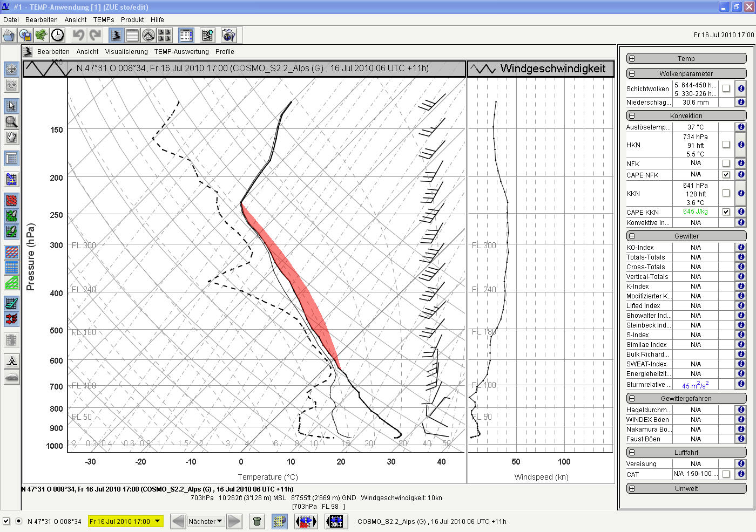The image size is (756, 532).
Task: Click the previous sounding left arrow button
Action: coord(178,521)
